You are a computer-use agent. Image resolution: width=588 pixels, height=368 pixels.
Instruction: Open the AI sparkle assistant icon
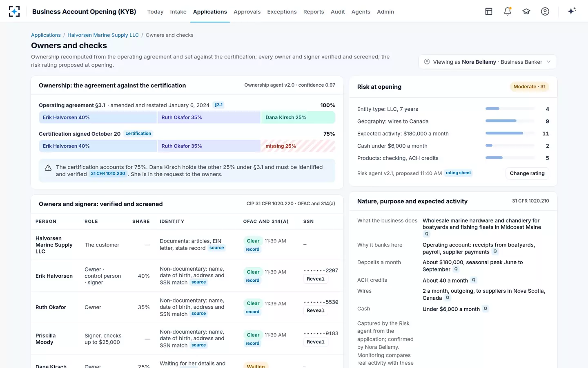572,11
